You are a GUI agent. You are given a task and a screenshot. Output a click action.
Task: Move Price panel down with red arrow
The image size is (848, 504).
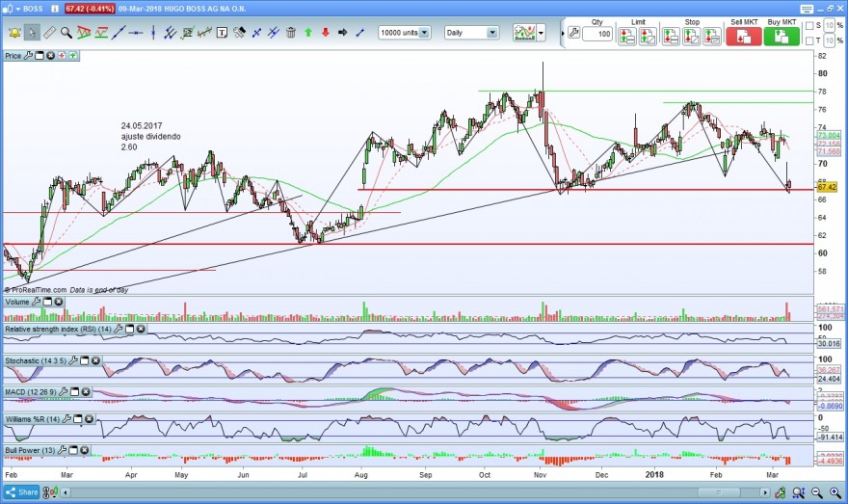62,56
